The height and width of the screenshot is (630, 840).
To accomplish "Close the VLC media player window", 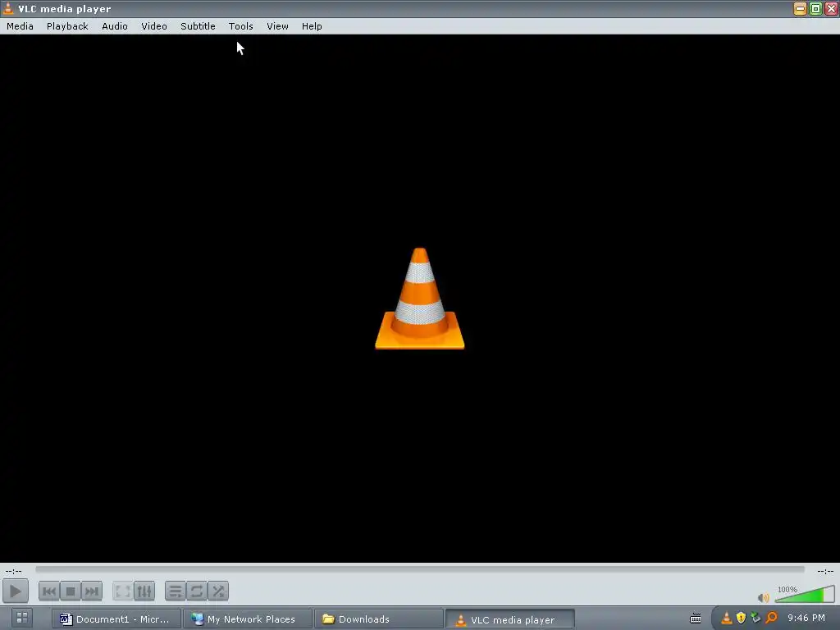I will coord(831,8).
